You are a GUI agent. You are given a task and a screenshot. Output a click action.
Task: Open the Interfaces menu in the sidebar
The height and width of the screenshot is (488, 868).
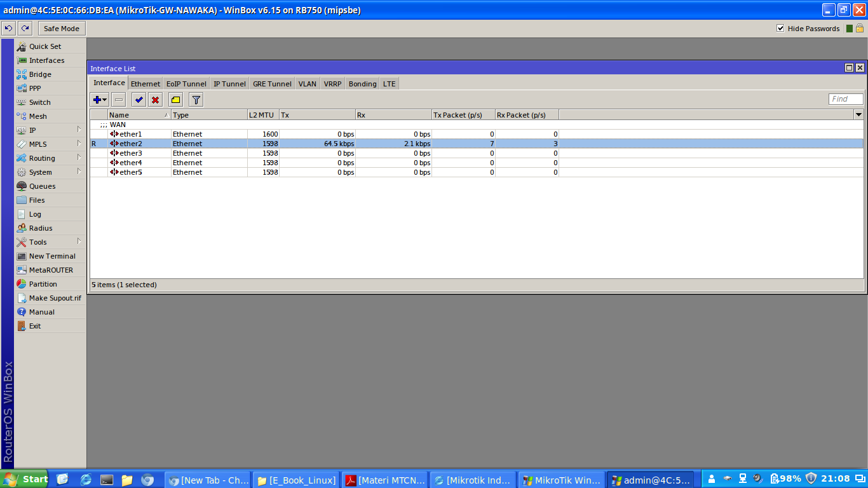click(50, 60)
